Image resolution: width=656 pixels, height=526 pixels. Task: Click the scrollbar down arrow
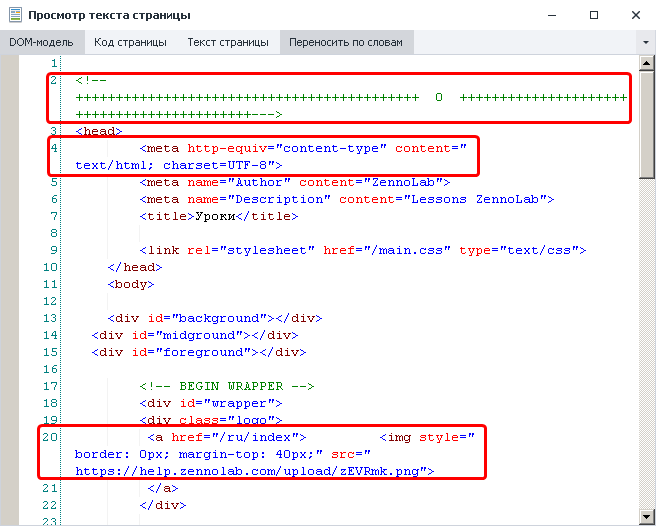(647, 517)
